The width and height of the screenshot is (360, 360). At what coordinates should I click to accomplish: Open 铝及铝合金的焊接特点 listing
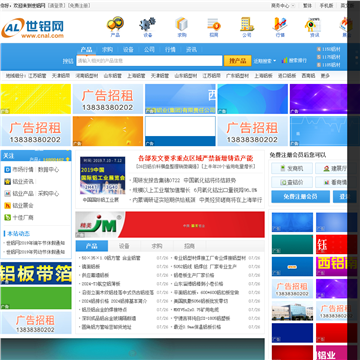pyautogui.click(x=104, y=310)
